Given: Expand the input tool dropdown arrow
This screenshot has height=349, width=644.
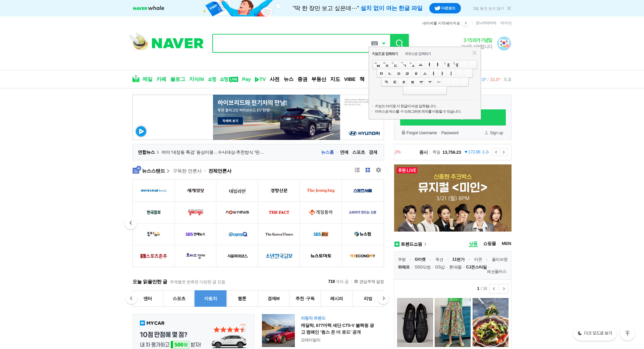Looking at the screenshot, I should pos(384,43).
